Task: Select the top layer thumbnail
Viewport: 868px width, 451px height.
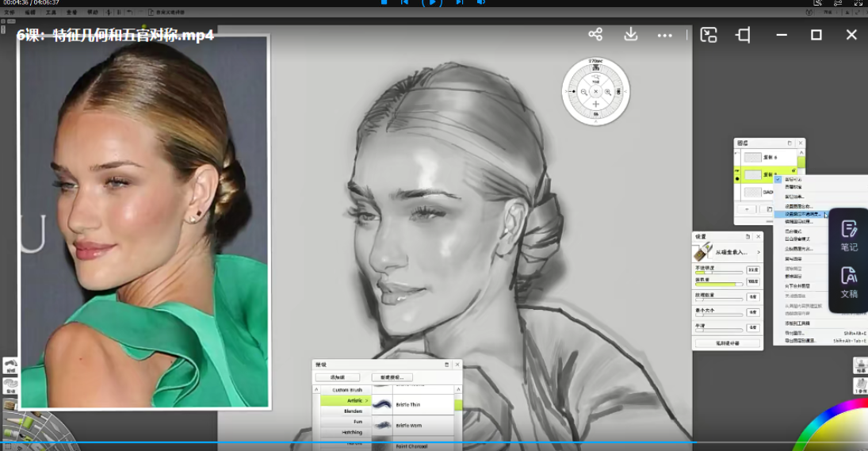Action: [752, 157]
